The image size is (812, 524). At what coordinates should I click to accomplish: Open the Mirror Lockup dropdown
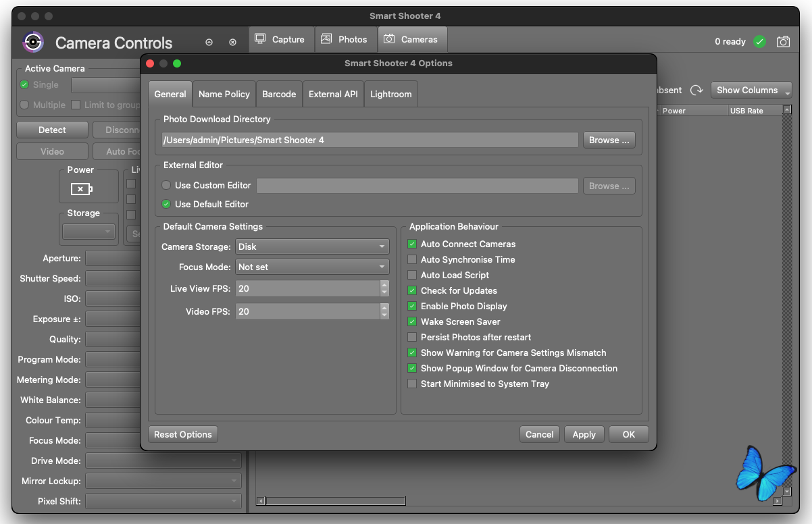pyautogui.click(x=163, y=481)
